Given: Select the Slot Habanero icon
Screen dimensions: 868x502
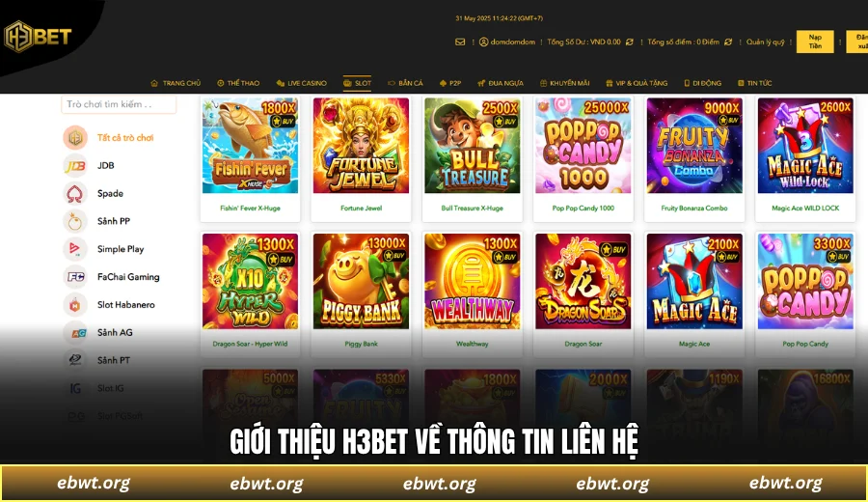Looking at the screenshot, I should click(74, 305).
